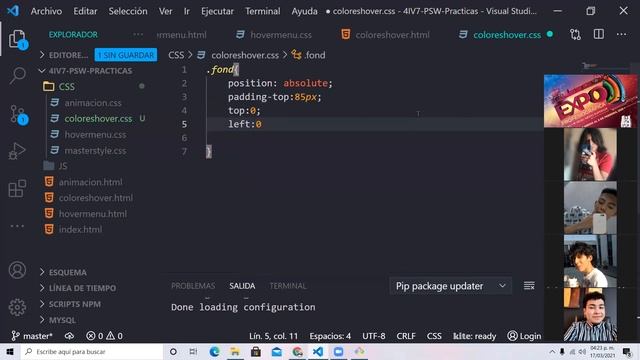Open the Run and Debug view
640x360 pixels.
click(x=17, y=151)
